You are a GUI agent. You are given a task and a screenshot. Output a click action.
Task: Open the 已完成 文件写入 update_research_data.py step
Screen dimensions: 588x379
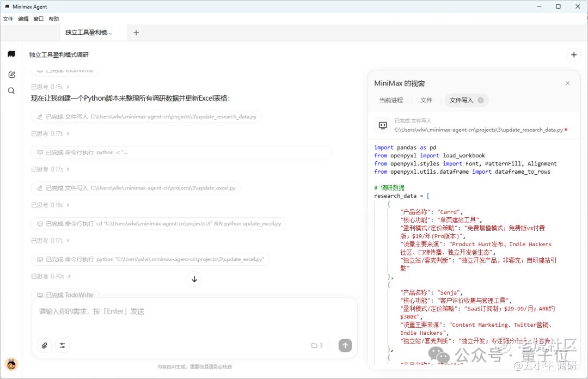click(x=146, y=117)
